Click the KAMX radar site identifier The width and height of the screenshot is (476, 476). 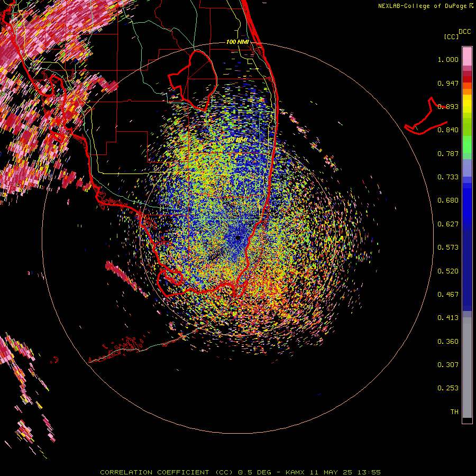click(x=295, y=472)
